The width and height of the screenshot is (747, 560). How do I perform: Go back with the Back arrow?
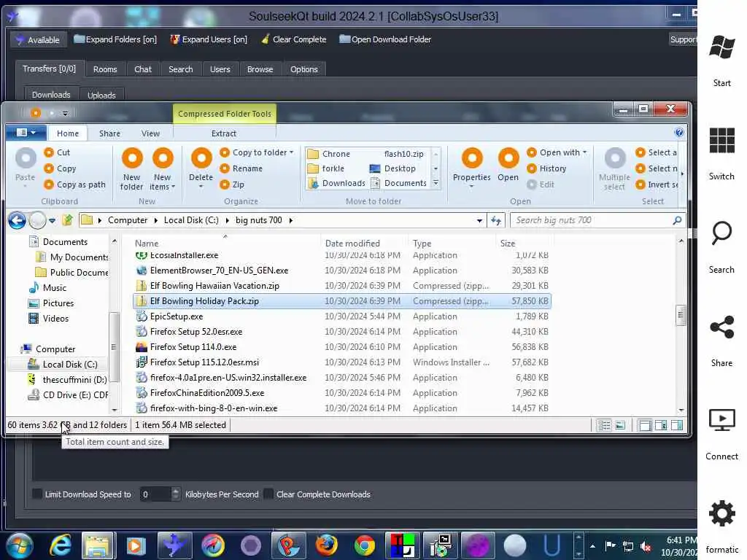[x=18, y=220]
